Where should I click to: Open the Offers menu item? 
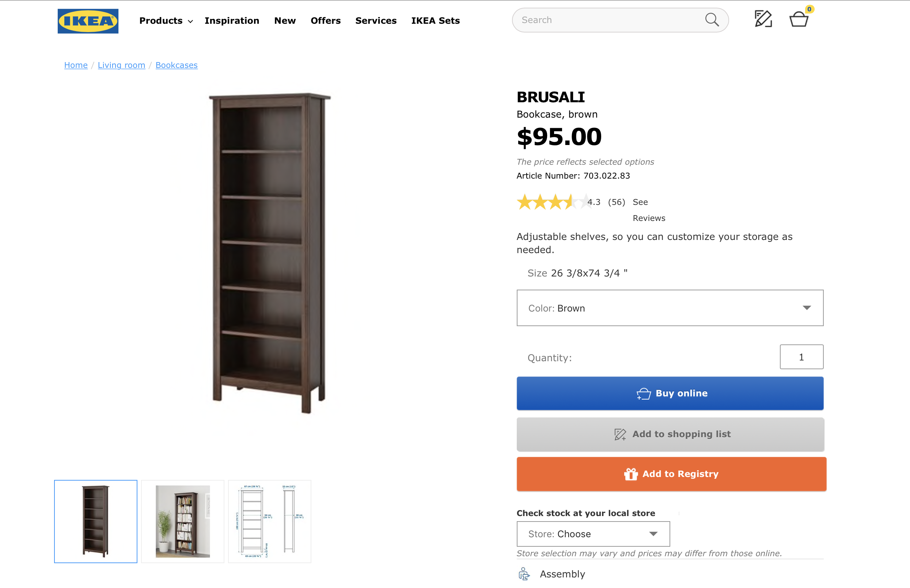pos(326,20)
